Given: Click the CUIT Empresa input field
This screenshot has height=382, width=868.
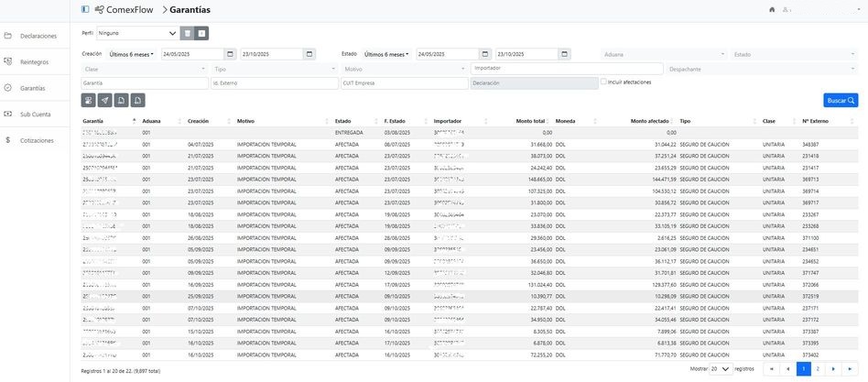Looking at the screenshot, I should [403, 82].
